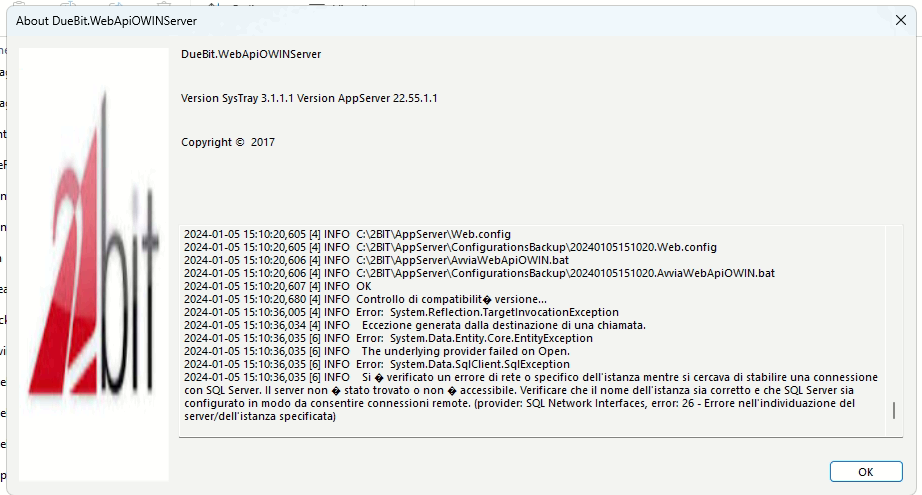This screenshot has width=922, height=495.
Task: Click log line System.Data.SqlClient.SqlException
Action: [377, 363]
